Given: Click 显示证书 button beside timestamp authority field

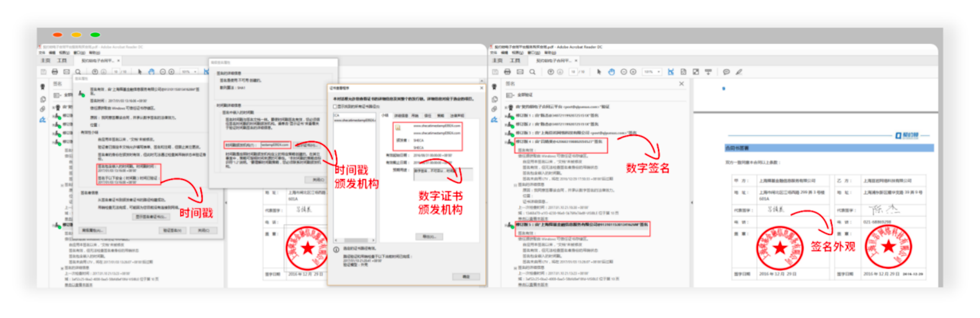Looking at the screenshot, I should pyautogui.click(x=307, y=145).
